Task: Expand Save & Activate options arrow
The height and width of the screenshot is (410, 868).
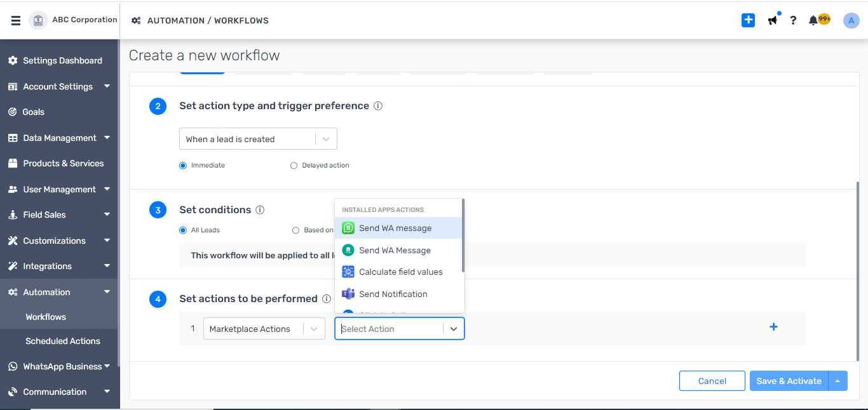Action: click(x=837, y=381)
